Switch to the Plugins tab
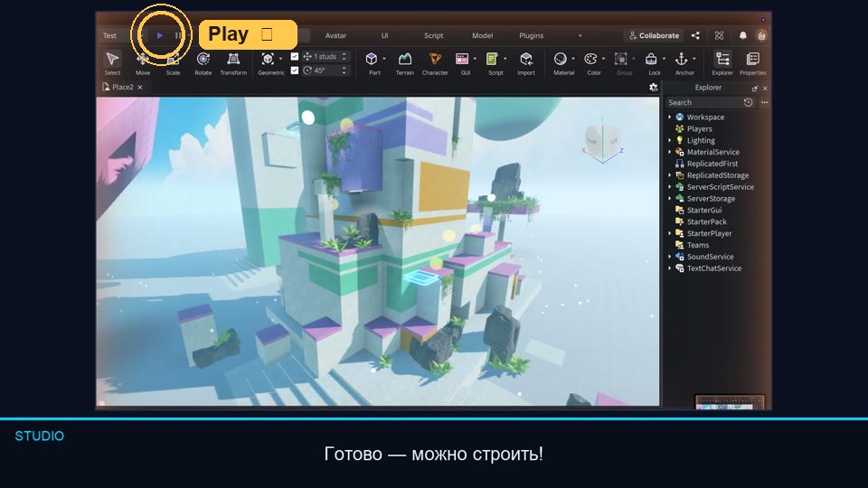This screenshot has height=488, width=868. (532, 35)
